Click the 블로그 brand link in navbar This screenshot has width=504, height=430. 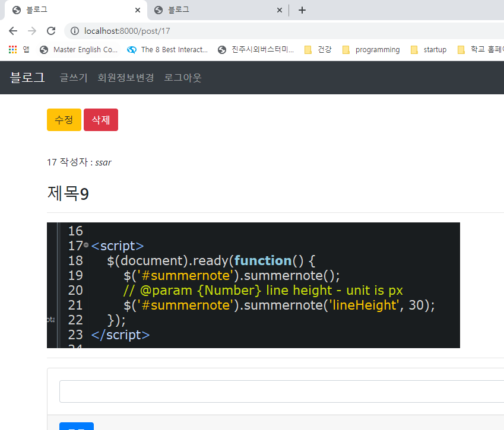(x=27, y=78)
